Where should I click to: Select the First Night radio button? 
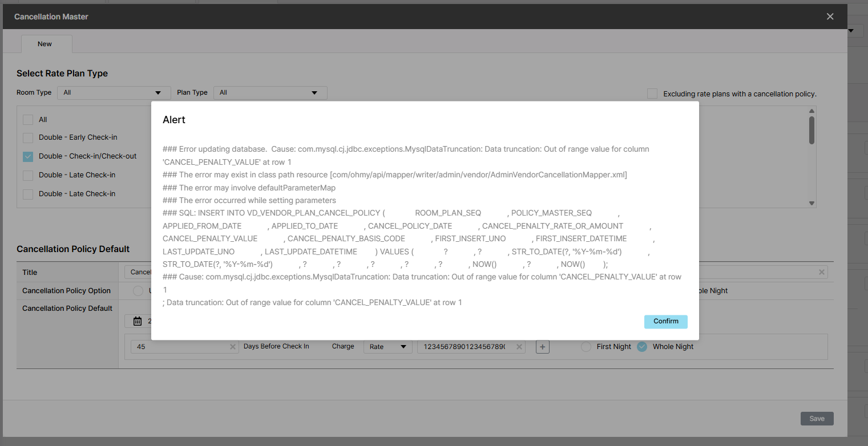586,347
